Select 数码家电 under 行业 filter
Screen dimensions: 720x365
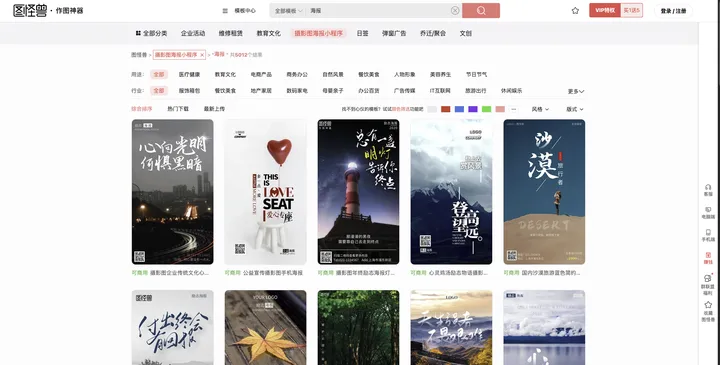297,91
